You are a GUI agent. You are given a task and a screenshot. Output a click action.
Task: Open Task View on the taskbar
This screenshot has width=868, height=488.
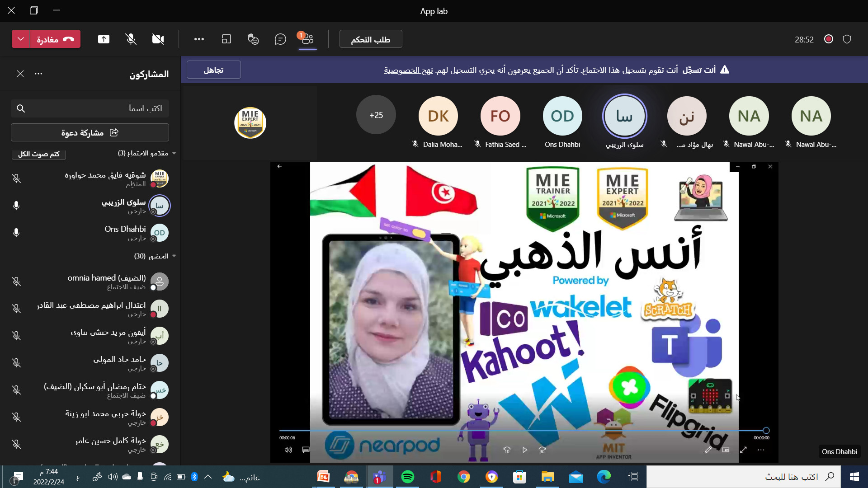click(633, 477)
